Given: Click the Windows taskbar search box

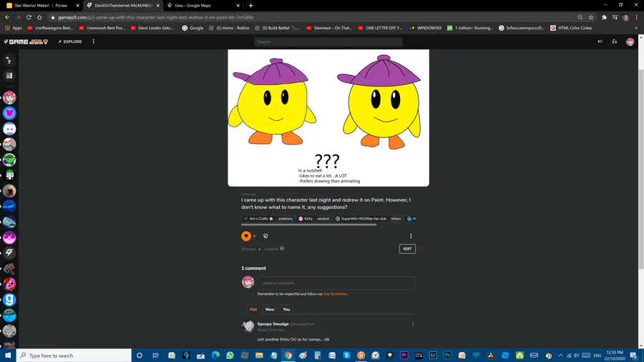Looking at the screenshot, I should pyautogui.click(x=74, y=356).
